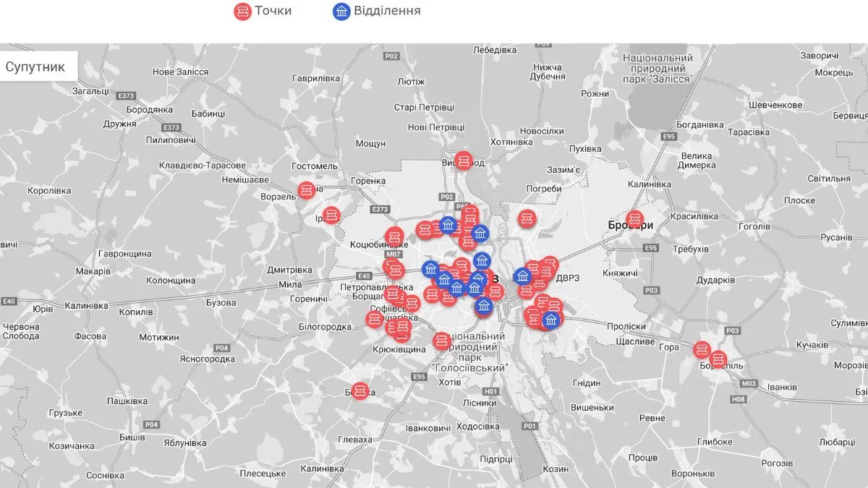
Task: Open the red marker above Голосіївський park label
Action: coord(442,341)
